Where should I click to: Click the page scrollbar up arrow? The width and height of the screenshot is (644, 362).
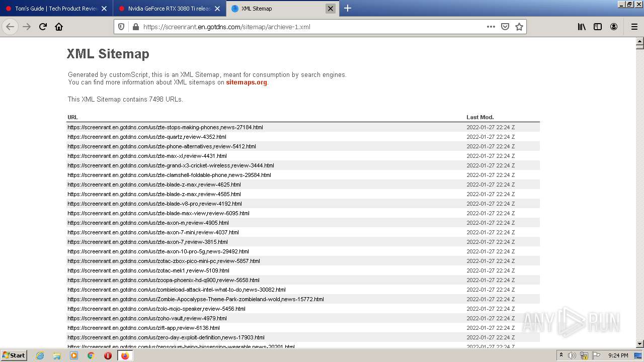(640, 41)
